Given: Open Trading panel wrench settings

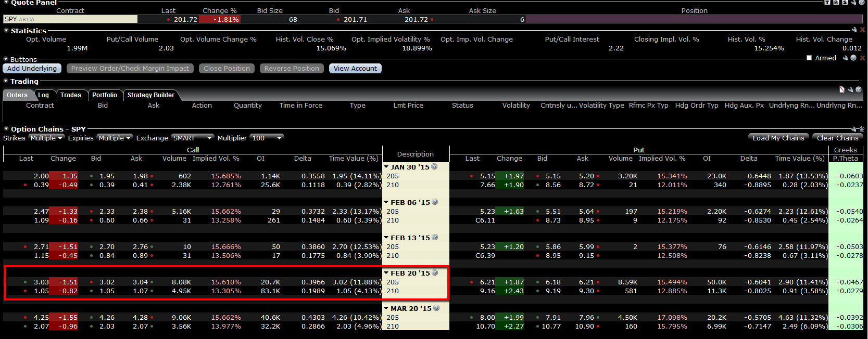Looking at the screenshot, I should point(850,89).
